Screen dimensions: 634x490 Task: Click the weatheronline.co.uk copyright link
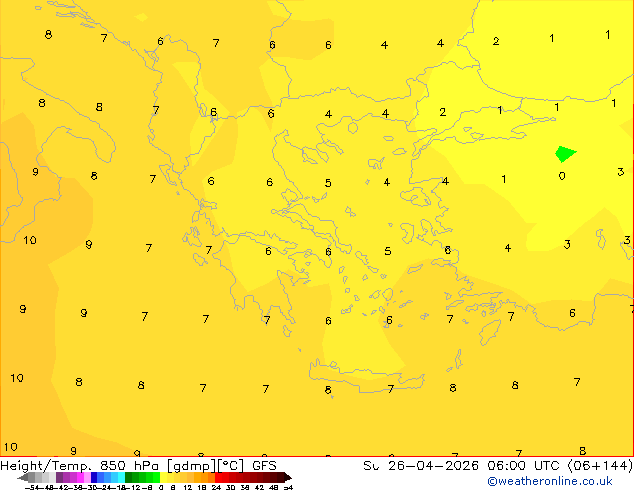click(x=550, y=481)
